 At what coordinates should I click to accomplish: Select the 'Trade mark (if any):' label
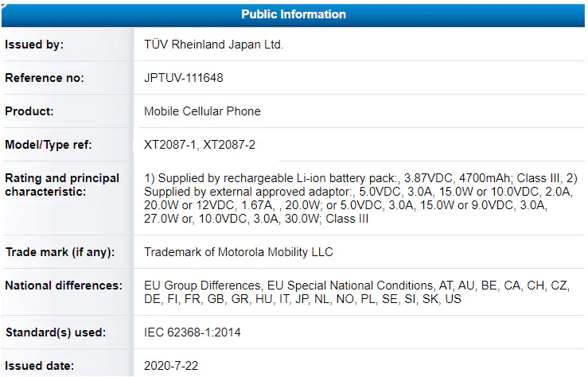tap(60, 252)
